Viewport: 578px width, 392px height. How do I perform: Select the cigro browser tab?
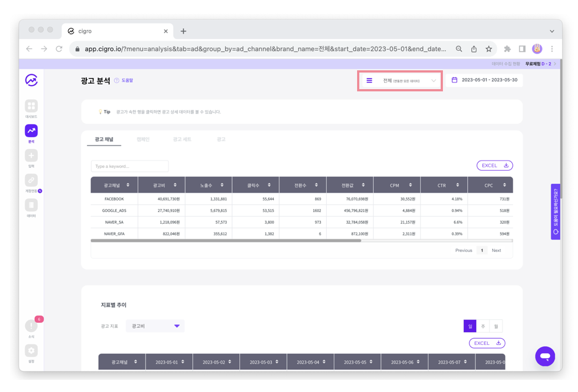(117, 32)
